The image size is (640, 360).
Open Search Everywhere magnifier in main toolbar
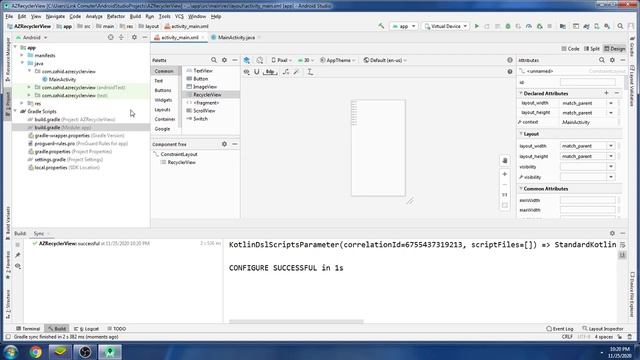click(x=620, y=26)
